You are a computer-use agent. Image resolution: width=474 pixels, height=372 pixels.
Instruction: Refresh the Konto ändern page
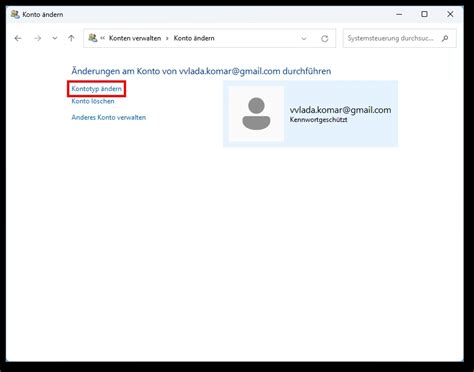[324, 38]
